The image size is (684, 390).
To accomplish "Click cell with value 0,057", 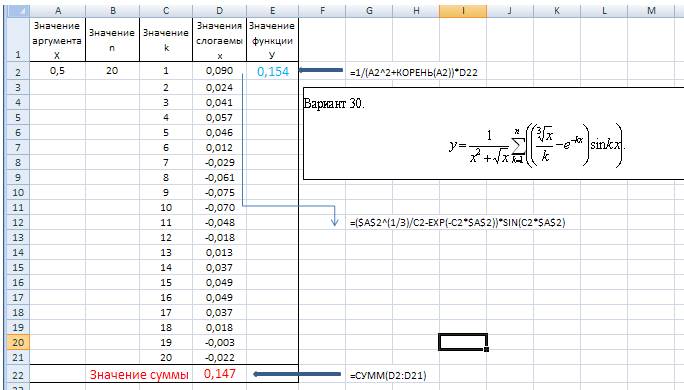I will pos(219,117).
